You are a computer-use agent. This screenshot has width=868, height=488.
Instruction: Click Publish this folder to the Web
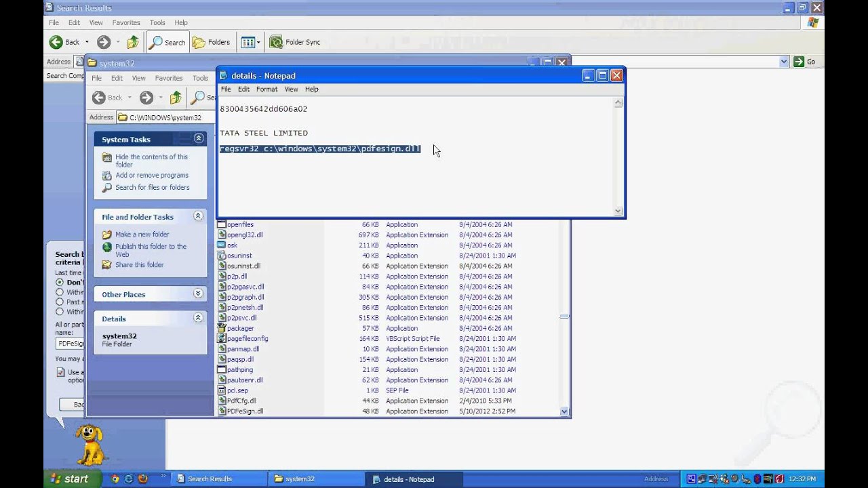coord(151,250)
